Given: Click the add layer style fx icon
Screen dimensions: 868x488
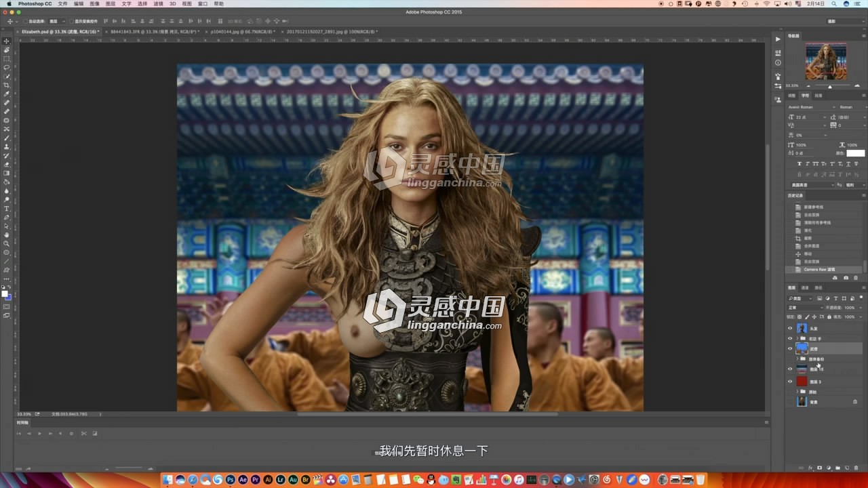Looking at the screenshot, I should coord(810,468).
